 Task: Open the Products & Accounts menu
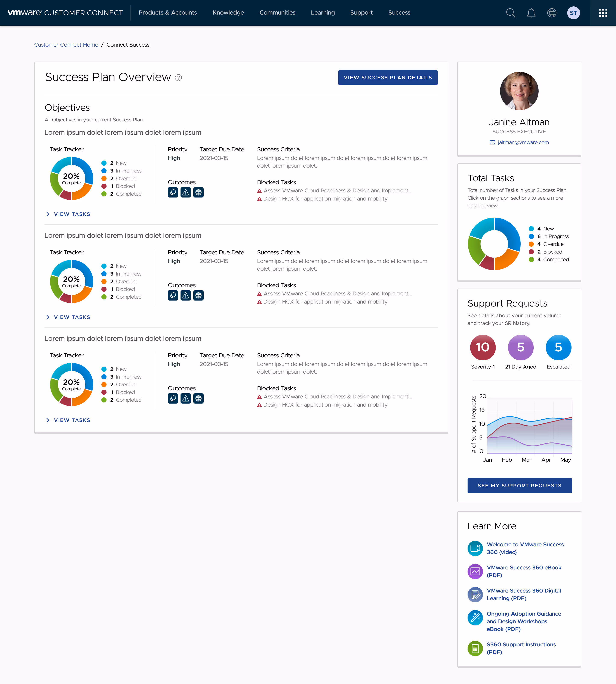coord(167,13)
